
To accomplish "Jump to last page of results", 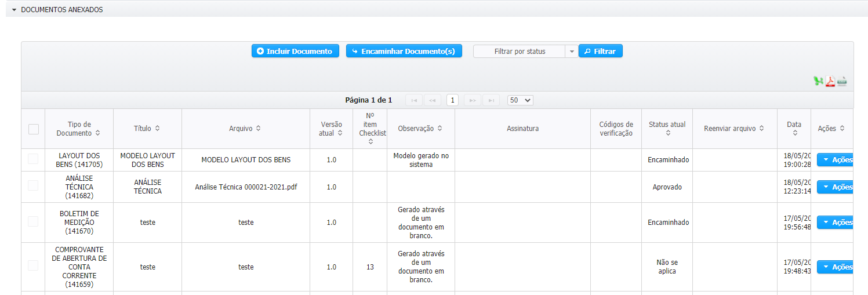I will click(x=491, y=100).
